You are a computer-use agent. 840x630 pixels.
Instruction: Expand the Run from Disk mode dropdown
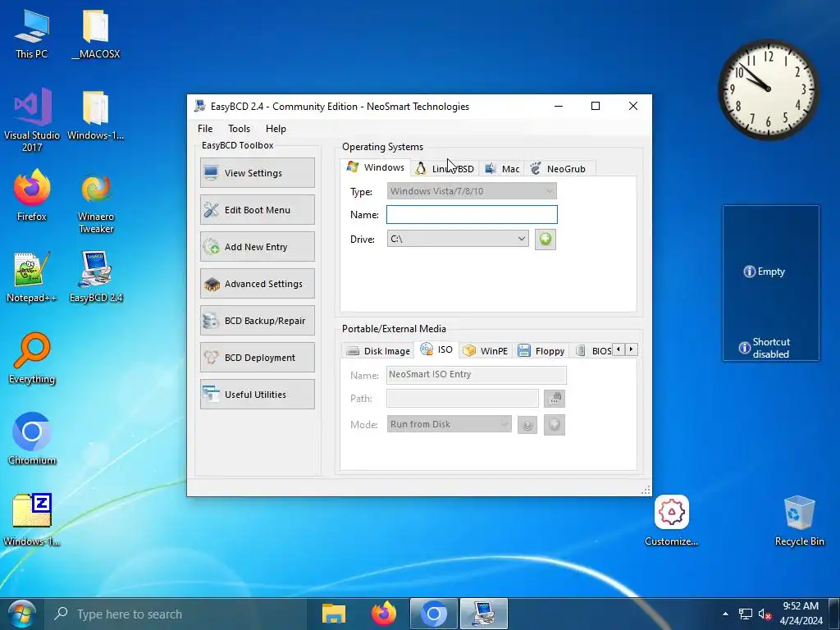449,424
